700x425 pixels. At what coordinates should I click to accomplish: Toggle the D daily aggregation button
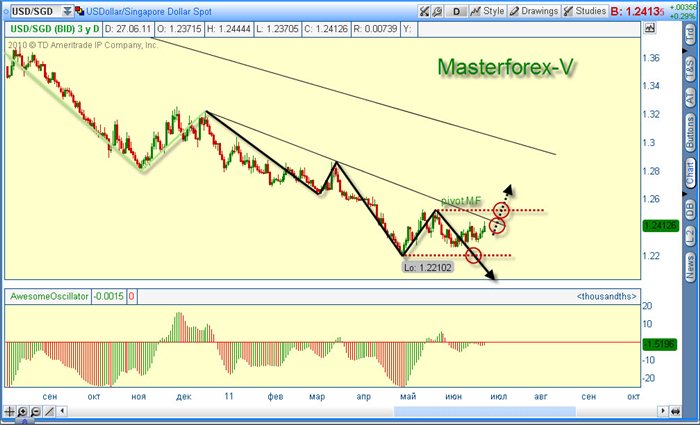(x=456, y=12)
